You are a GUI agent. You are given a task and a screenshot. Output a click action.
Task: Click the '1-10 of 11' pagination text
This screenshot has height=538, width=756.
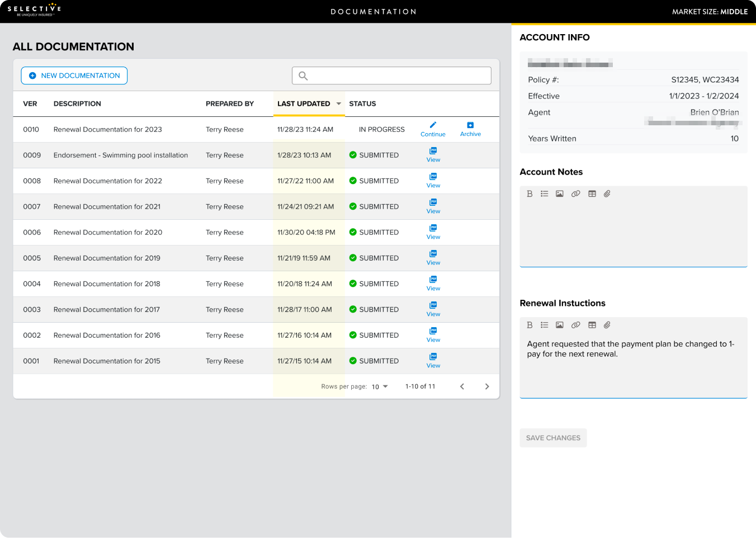[x=420, y=386]
